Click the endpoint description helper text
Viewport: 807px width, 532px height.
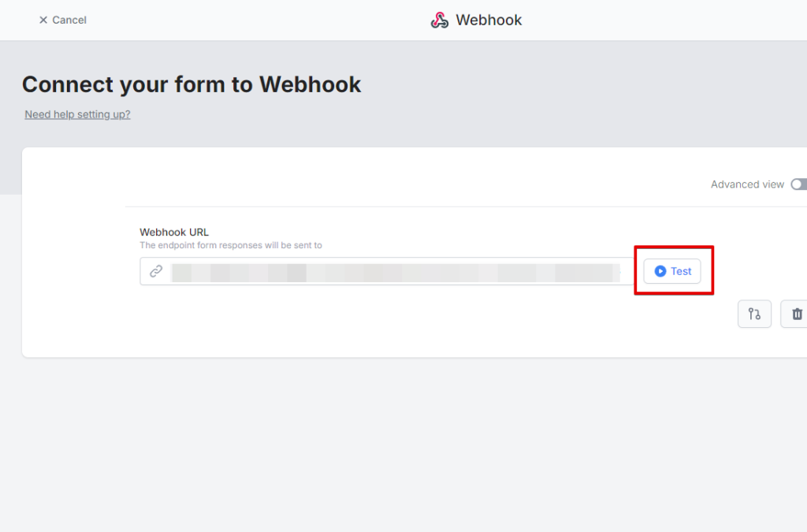[231, 245]
